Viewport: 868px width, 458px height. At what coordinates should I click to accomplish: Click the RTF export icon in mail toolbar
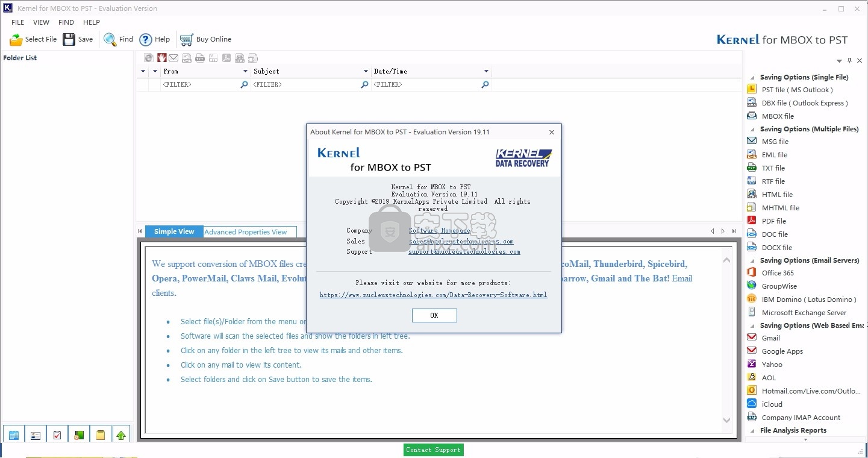click(213, 58)
